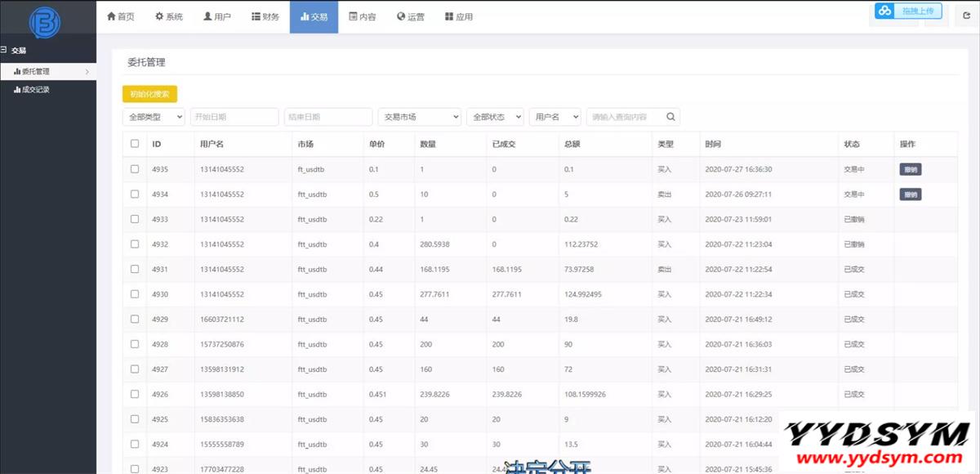The image size is (980, 474).
Task: Open the 全部状态 status dropdown
Action: pyautogui.click(x=496, y=117)
